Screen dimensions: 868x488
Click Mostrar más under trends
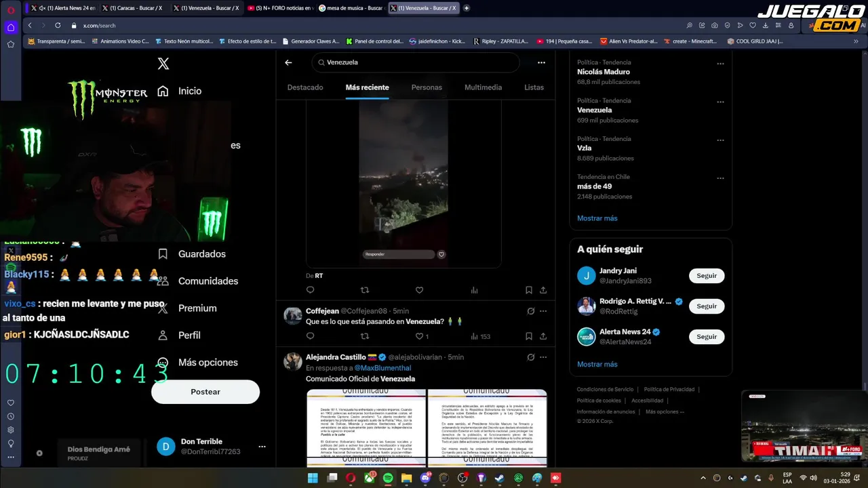click(x=597, y=218)
